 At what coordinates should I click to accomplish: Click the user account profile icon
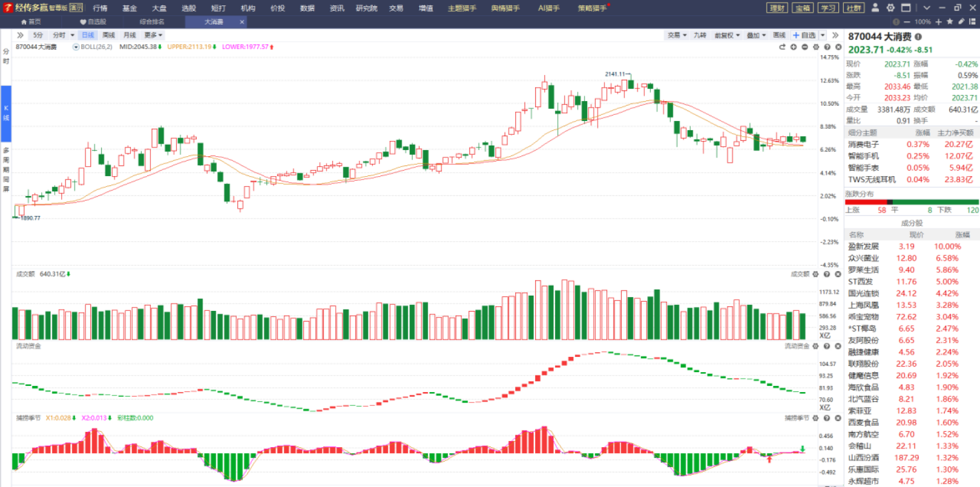(874, 8)
